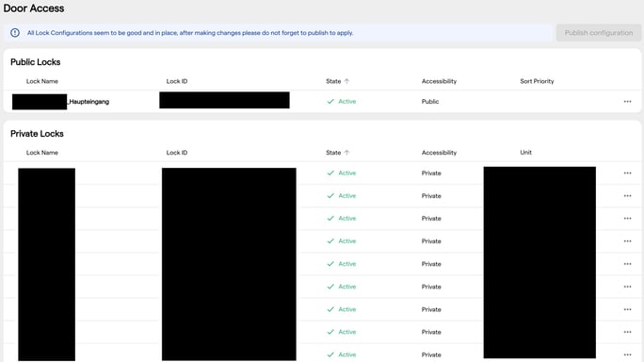
Task: Open more options for seventh private lock row
Action: click(x=627, y=309)
